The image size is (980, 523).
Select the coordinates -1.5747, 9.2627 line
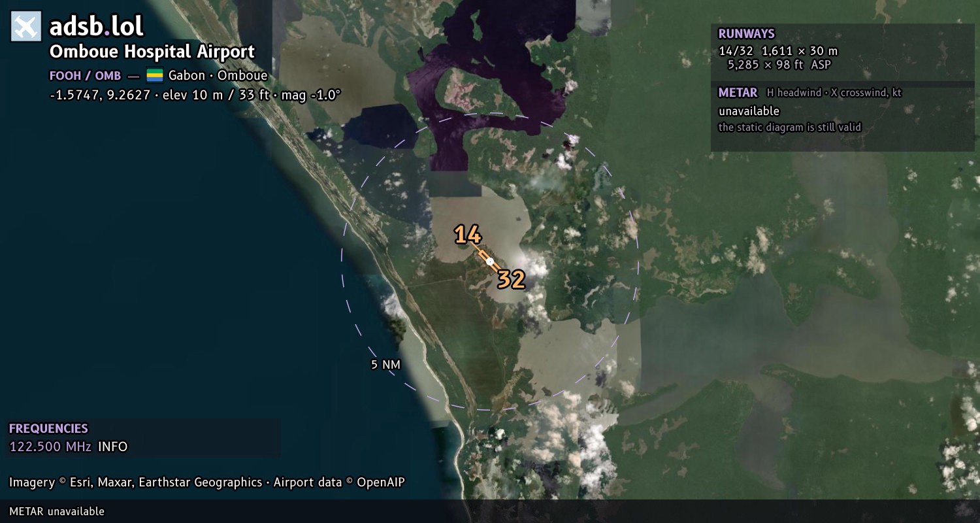pyautogui.click(x=195, y=95)
